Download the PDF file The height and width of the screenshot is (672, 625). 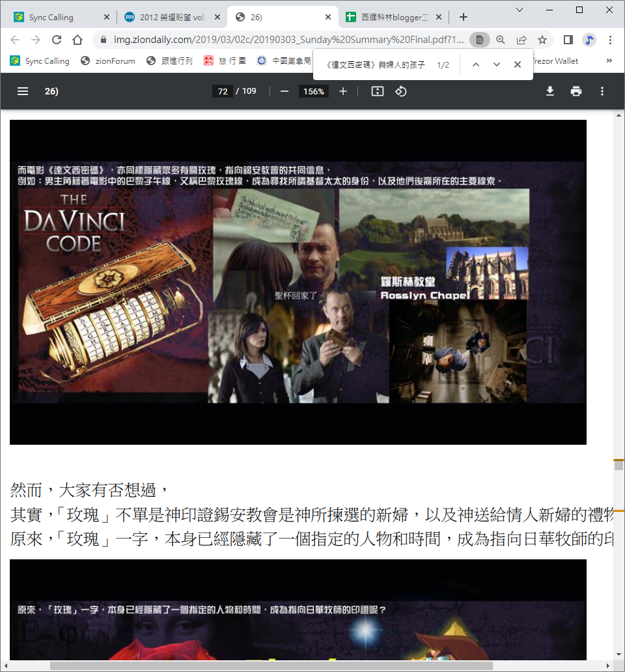550,91
